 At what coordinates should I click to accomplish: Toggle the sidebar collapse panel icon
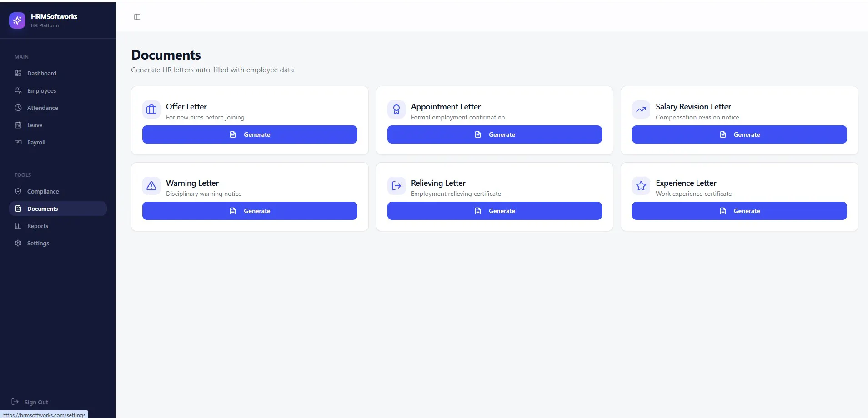coord(137,17)
